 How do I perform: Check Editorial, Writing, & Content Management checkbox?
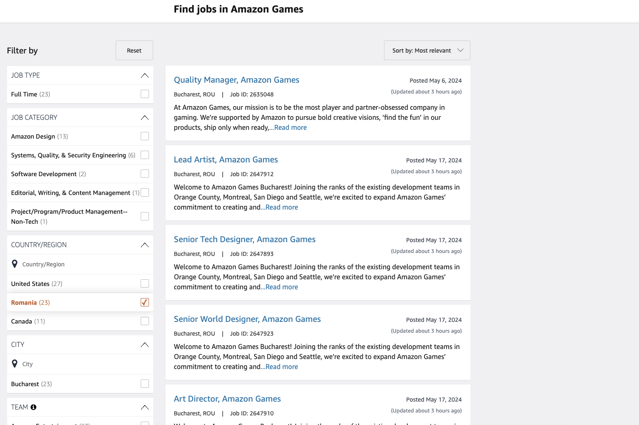tap(145, 192)
